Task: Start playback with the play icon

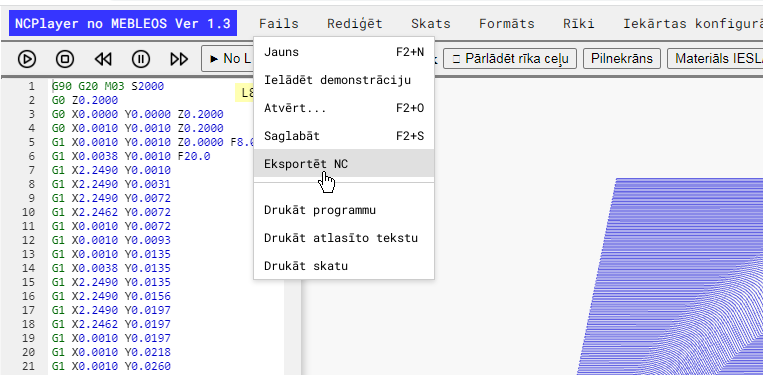Action: tap(27, 59)
